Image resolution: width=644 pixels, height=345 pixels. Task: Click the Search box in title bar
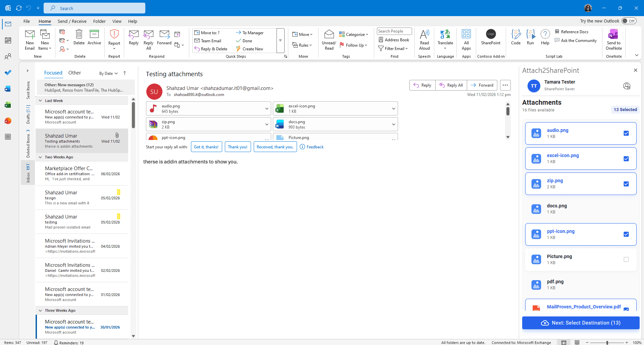click(95, 8)
